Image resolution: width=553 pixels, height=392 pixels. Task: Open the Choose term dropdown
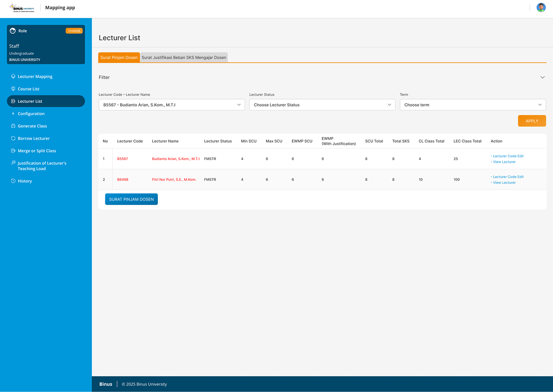(x=472, y=105)
